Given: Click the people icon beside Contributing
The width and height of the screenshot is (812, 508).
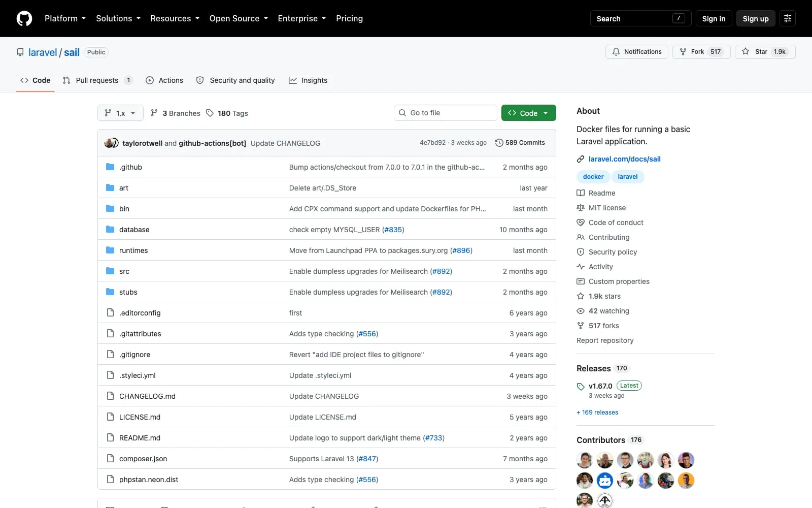Looking at the screenshot, I should (581, 237).
